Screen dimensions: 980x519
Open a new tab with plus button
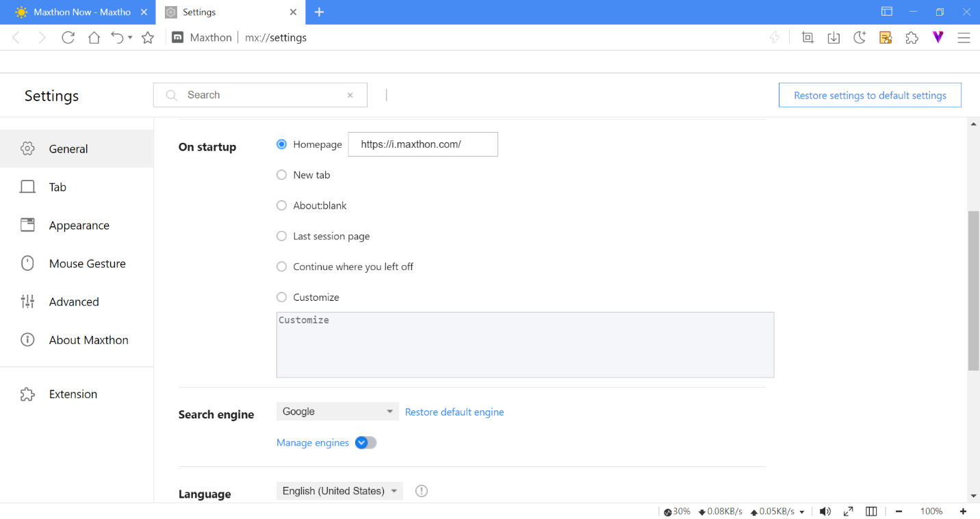(x=319, y=12)
